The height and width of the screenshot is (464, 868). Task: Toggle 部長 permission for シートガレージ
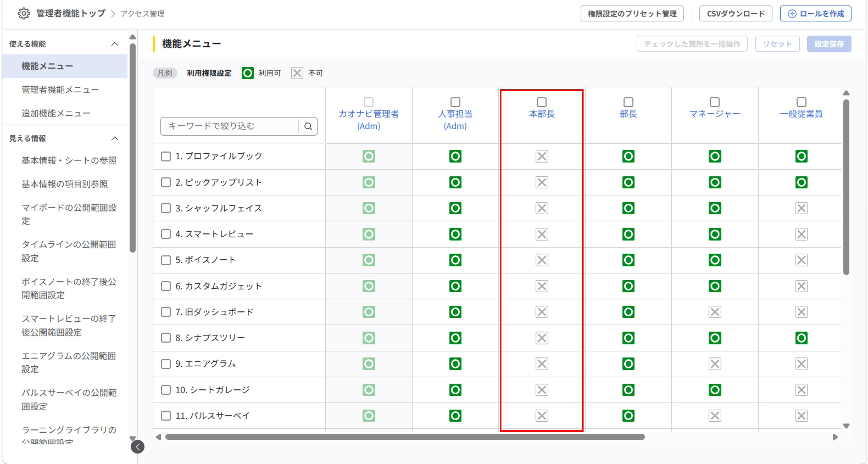[x=629, y=390]
